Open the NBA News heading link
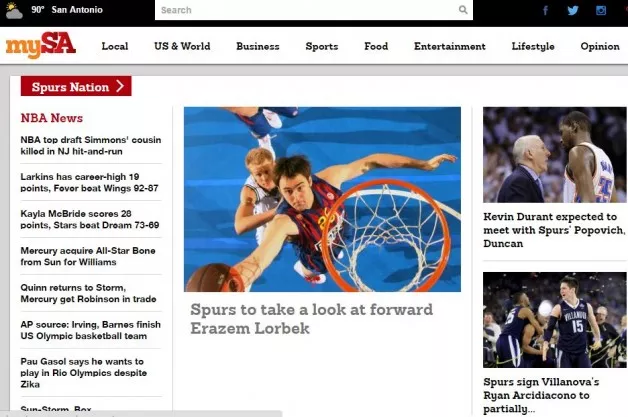This screenshot has height=417, width=628. tap(52, 118)
